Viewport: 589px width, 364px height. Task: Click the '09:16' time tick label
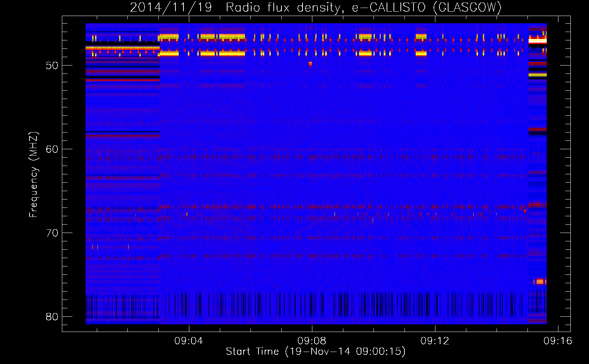(x=558, y=341)
